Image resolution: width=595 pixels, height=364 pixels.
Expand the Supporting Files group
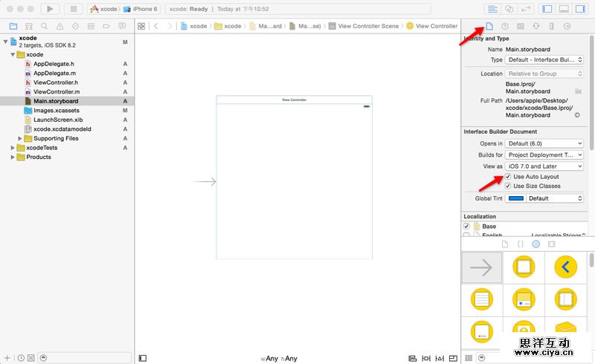[x=20, y=138]
